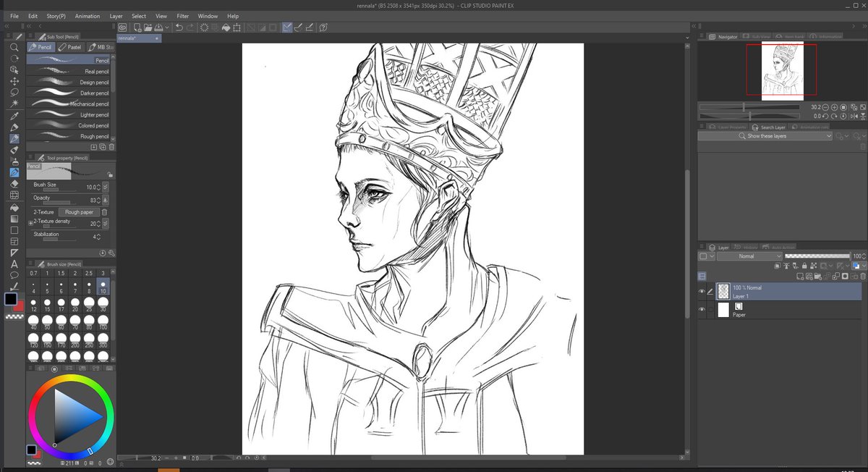Hide the Paper layer using its eye icon
Image resolution: width=868 pixels, height=472 pixels.
point(702,310)
